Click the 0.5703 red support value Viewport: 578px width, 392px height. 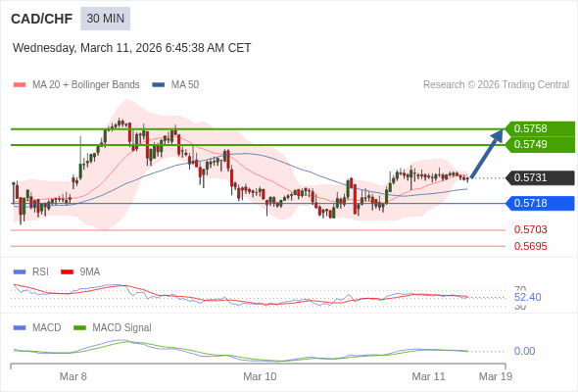coord(530,229)
